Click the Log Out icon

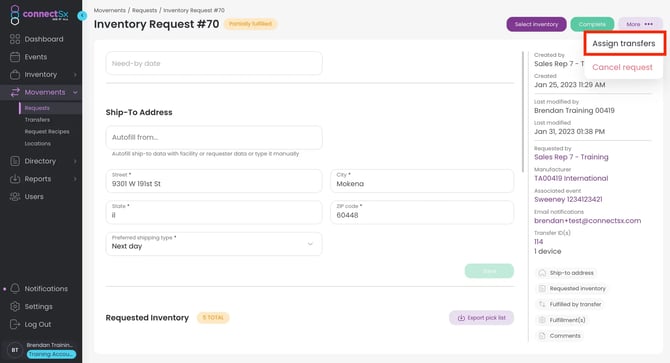pos(15,324)
